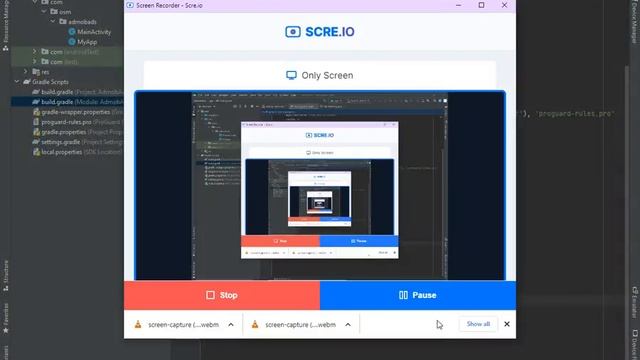The width and height of the screenshot is (640, 360).
Task: Open the second screen-capture webm download
Action: point(300,325)
